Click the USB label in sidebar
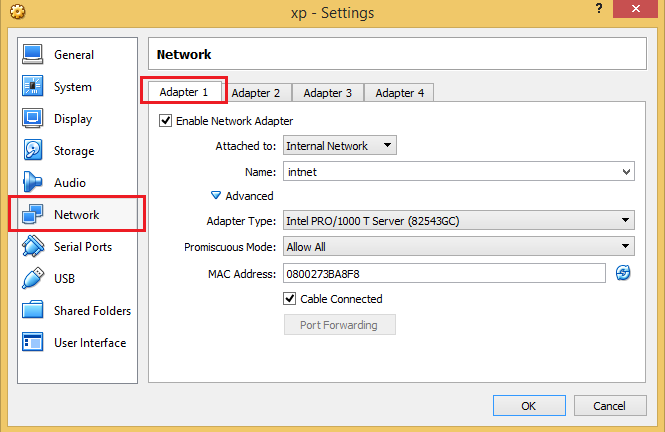The height and width of the screenshot is (432, 665). coord(64,279)
